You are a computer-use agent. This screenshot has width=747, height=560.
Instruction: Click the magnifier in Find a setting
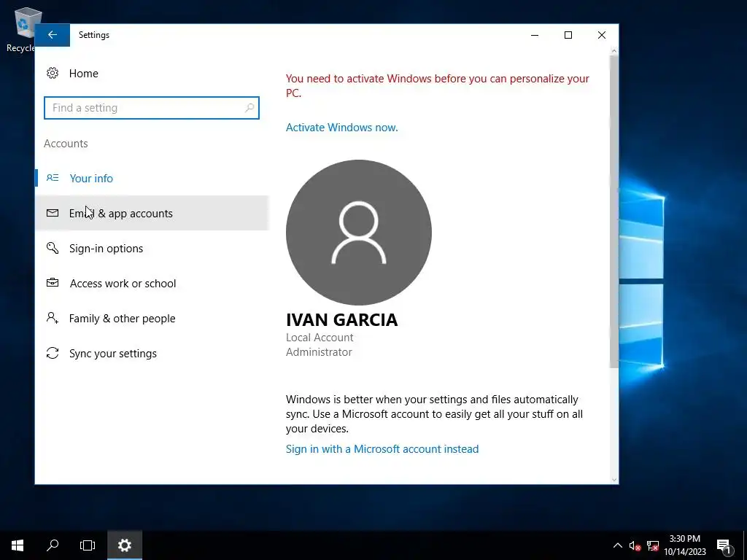tap(249, 108)
